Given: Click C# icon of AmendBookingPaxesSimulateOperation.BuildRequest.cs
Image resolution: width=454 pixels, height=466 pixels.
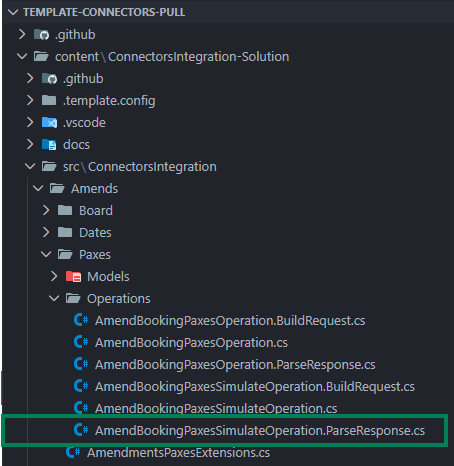Looking at the screenshot, I should point(81,386).
